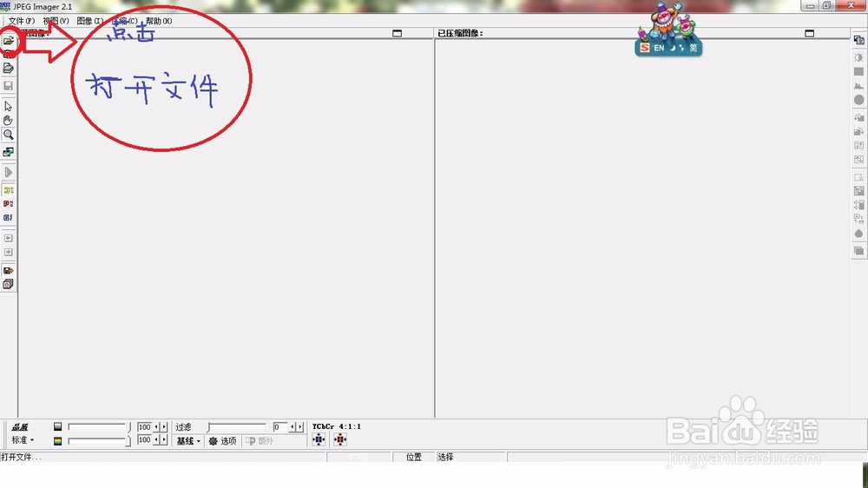Click the rainbow chrominance swatch icon
868x488 pixels.
(57, 441)
